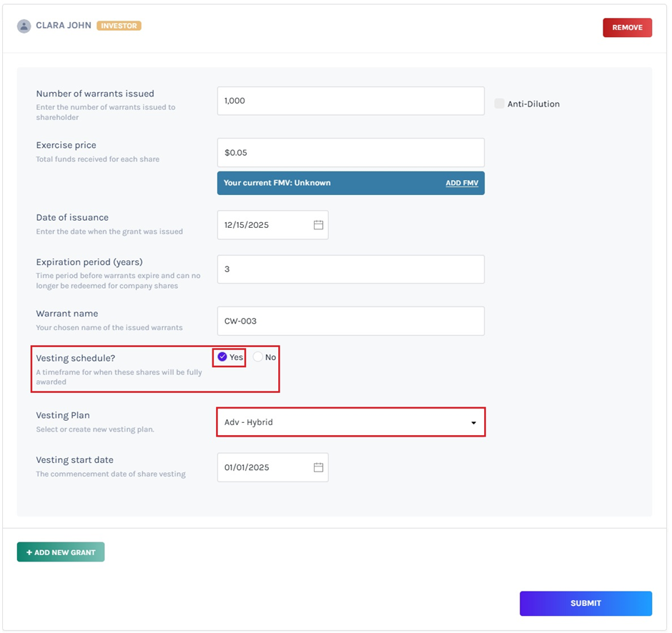Viewport: 672px width, 633px height.
Task: Enable the Anti-Dilution checkbox
Action: click(499, 104)
